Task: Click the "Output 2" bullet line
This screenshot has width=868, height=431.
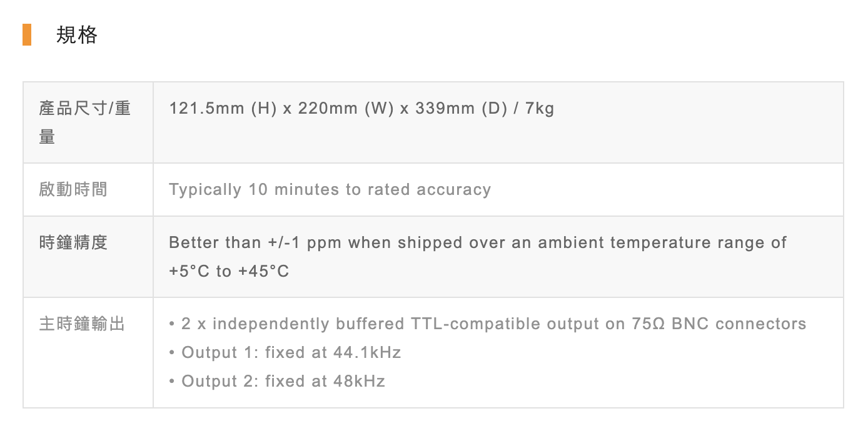Action: coord(276,382)
